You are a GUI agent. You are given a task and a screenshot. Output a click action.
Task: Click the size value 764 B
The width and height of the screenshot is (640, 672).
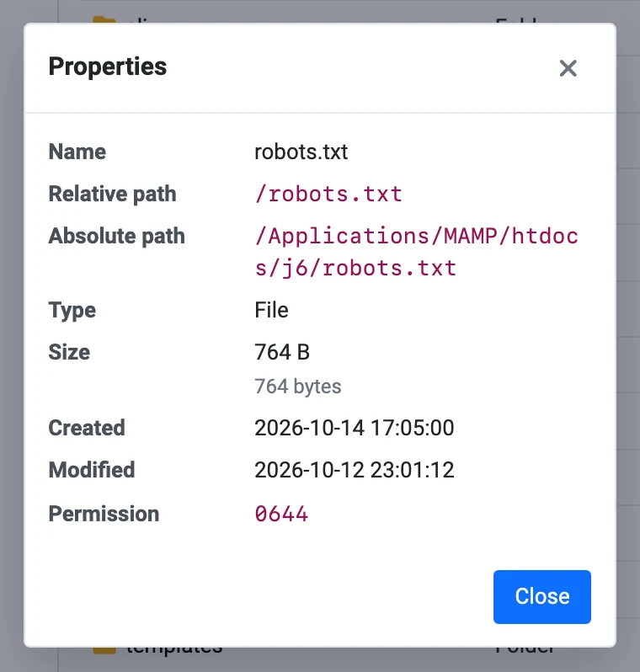point(281,352)
